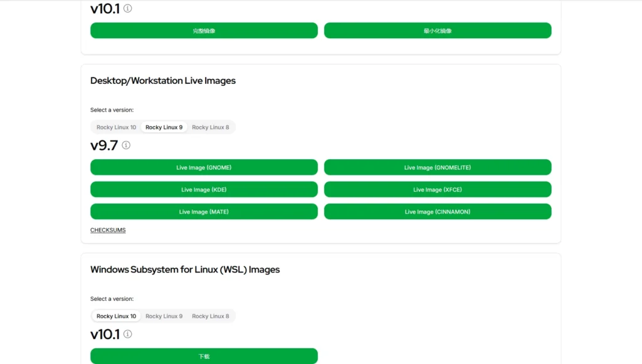This screenshot has height=364, width=642.
Task: Switch to Rocky Linux 8 under Desktop/Workstation Live Images
Action: tap(211, 127)
